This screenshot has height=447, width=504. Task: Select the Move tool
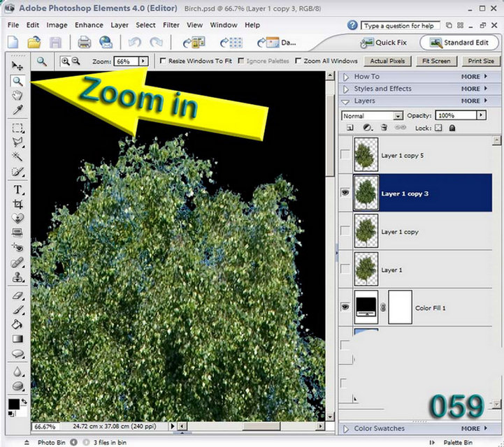pyautogui.click(x=17, y=66)
